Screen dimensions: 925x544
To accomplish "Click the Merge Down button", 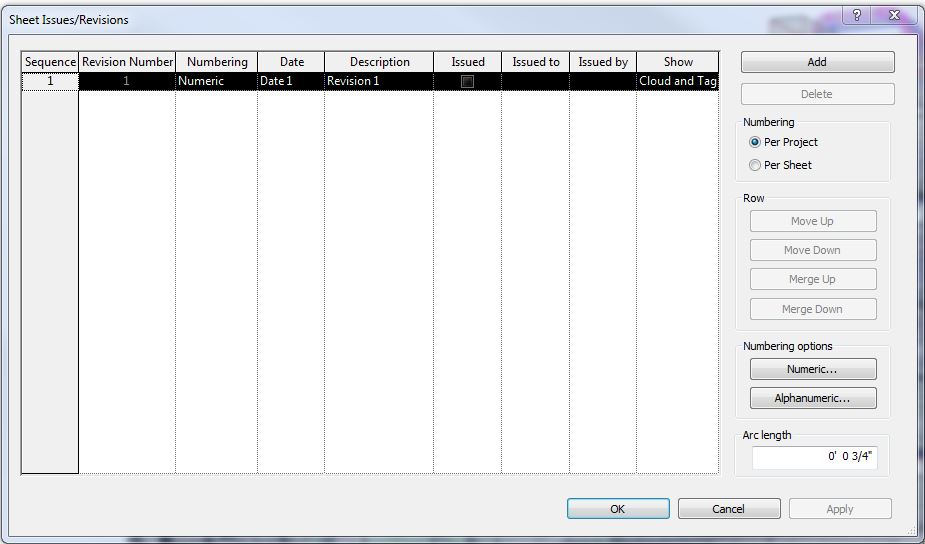I will tap(813, 309).
